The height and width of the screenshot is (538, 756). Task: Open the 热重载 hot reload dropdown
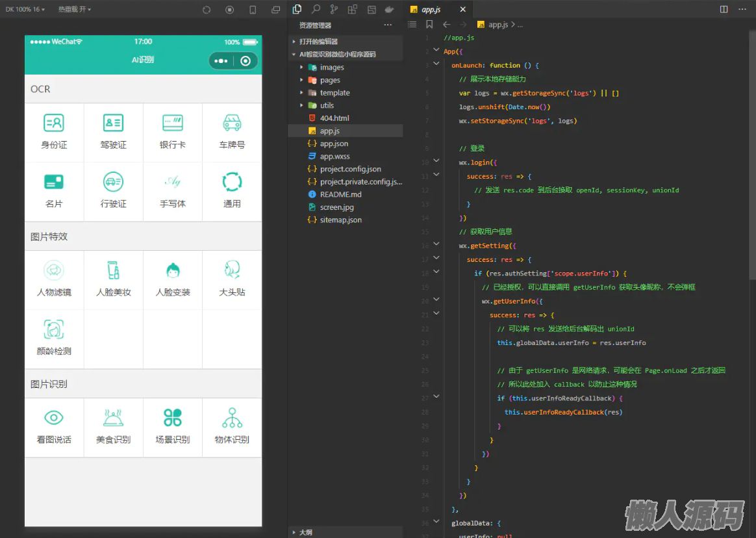pos(74,9)
